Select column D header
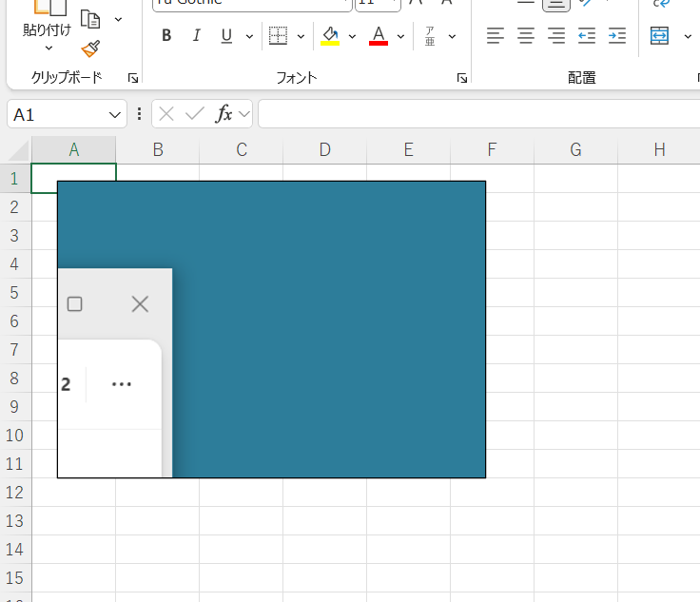Image resolution: width=700 pixels, height=602 pixels. tap(325, 150)
